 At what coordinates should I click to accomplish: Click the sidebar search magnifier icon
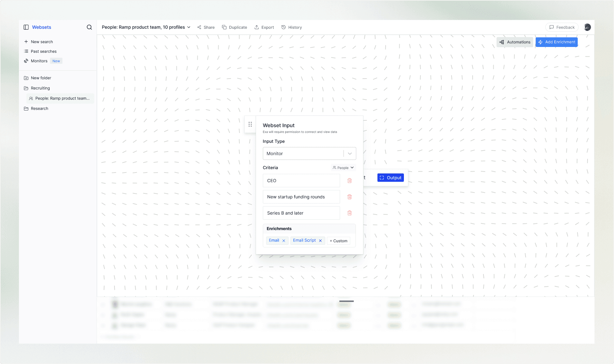89,27
